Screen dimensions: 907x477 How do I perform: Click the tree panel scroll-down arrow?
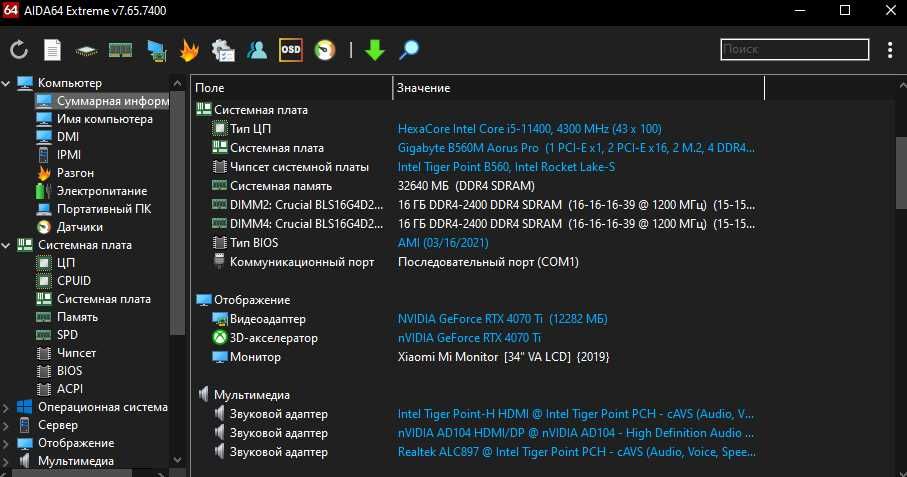coord(178,460)
